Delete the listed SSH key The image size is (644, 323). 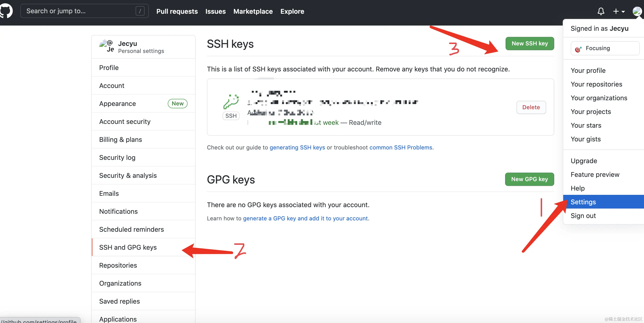tap(531, 107)
